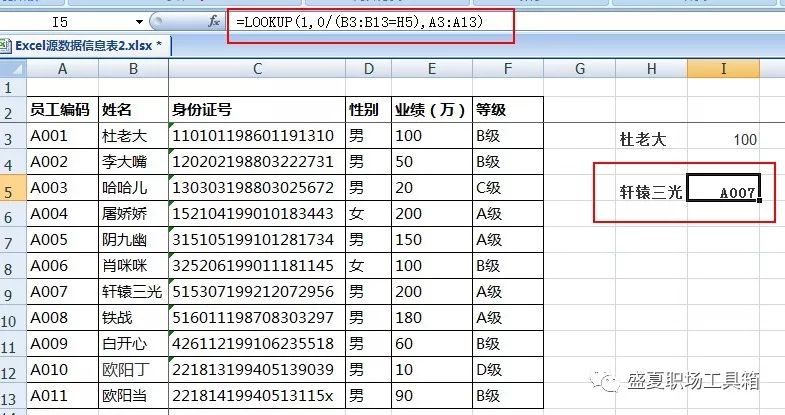Select row 1 header

(13, 87)
